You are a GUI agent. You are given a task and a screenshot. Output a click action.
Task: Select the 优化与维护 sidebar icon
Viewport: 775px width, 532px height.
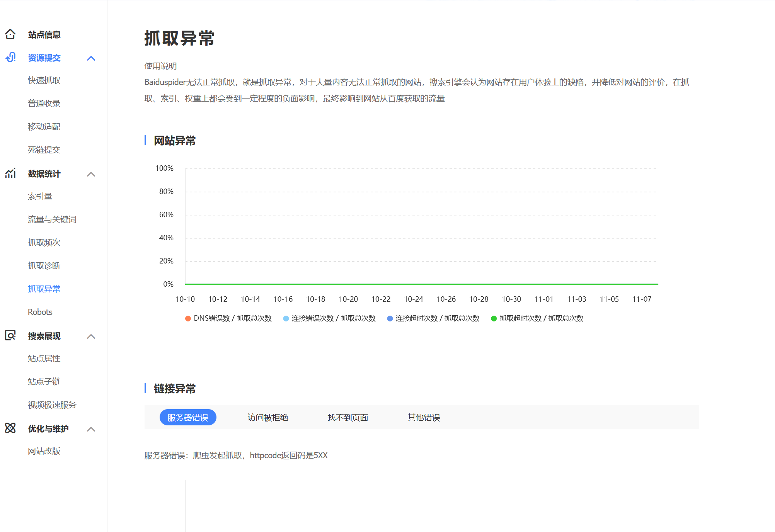[x=10, y=428]
